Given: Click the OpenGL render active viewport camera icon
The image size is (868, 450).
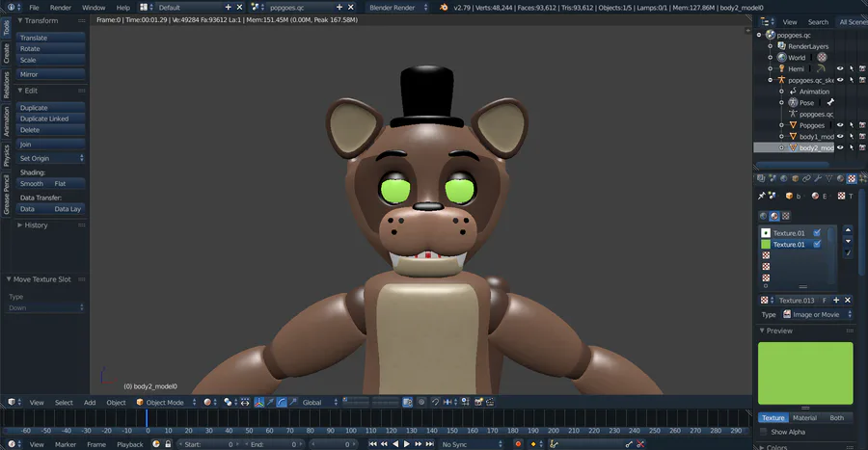Looking at the screenshot, I should [478, 403].
